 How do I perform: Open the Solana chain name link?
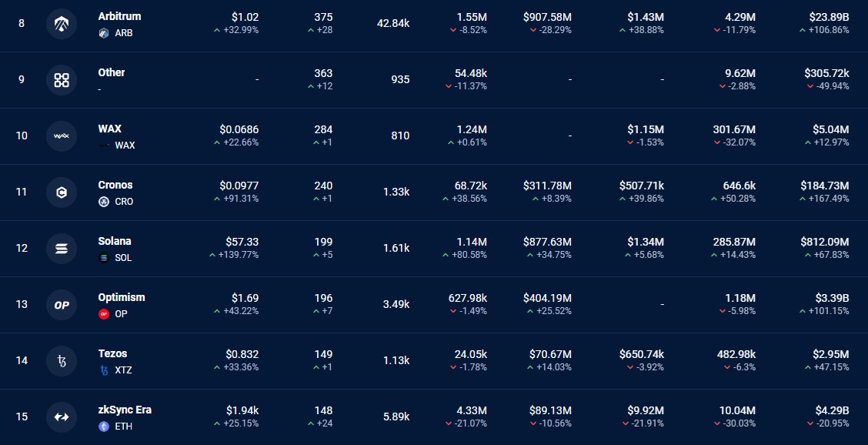point(115,241)
